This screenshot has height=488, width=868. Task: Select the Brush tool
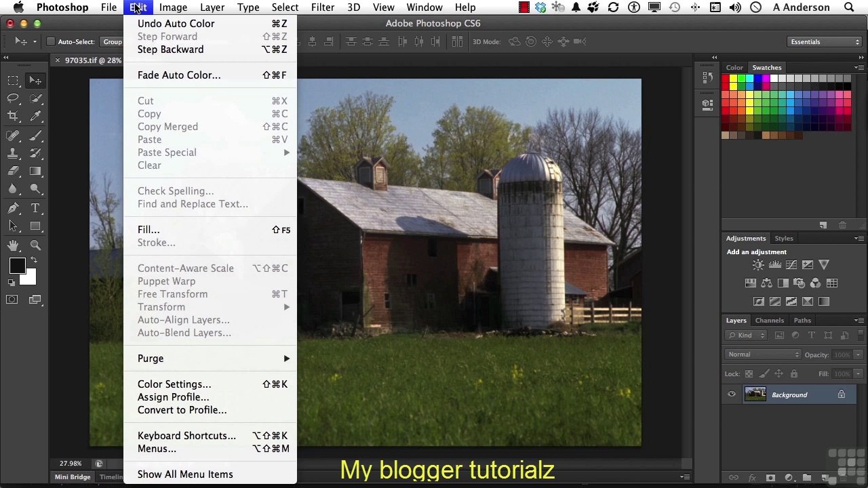35,136
